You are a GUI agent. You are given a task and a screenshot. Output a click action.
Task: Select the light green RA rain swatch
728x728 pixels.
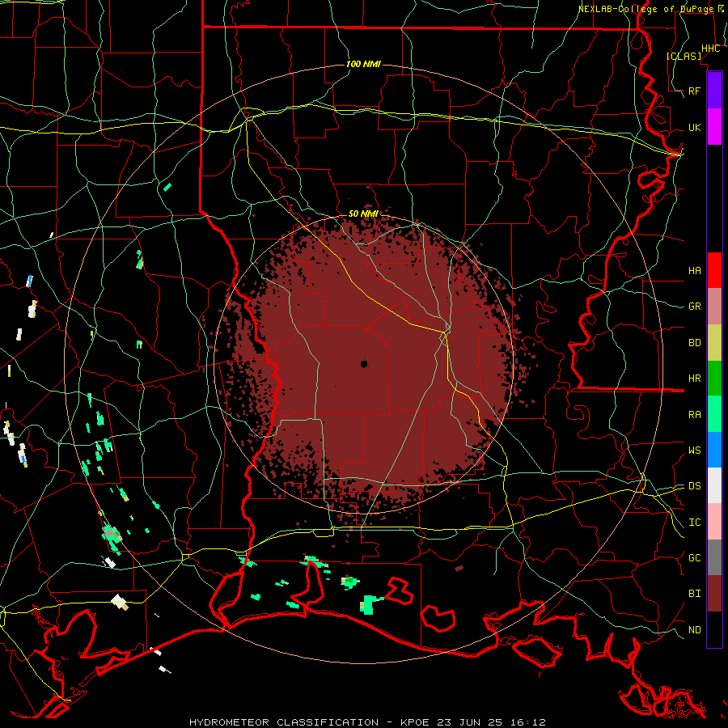click(x=714, y=414)
